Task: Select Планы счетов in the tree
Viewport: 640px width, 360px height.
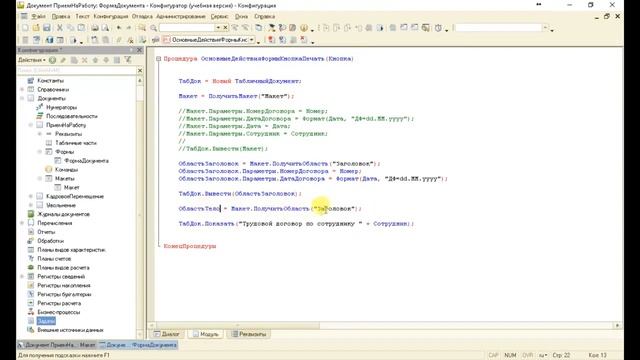Action: click(x=54, y=259)
